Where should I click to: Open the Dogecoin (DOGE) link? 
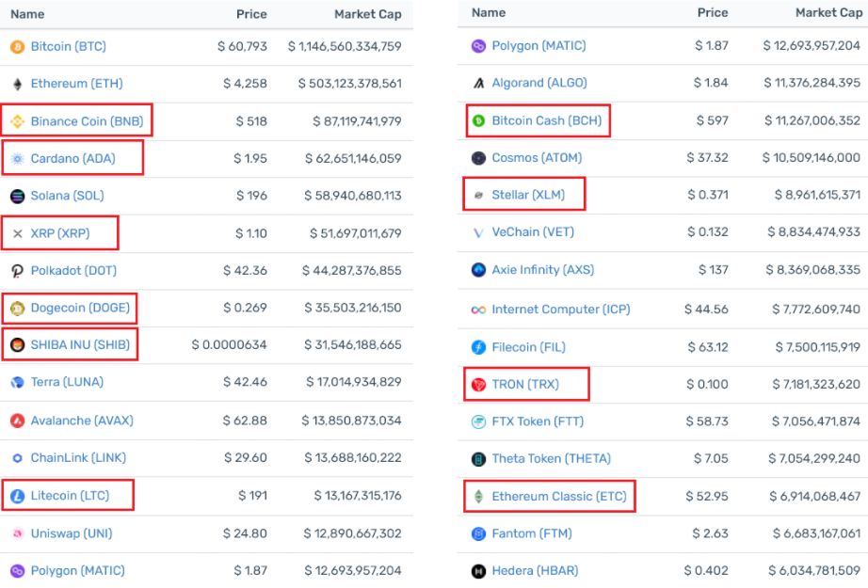click(x=80, y=308)
